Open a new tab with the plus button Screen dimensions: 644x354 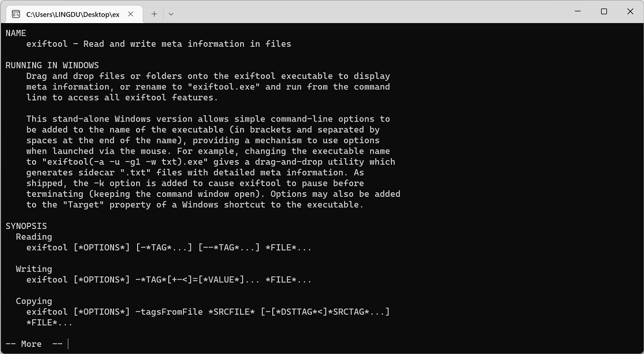click(x=154, y=14)
